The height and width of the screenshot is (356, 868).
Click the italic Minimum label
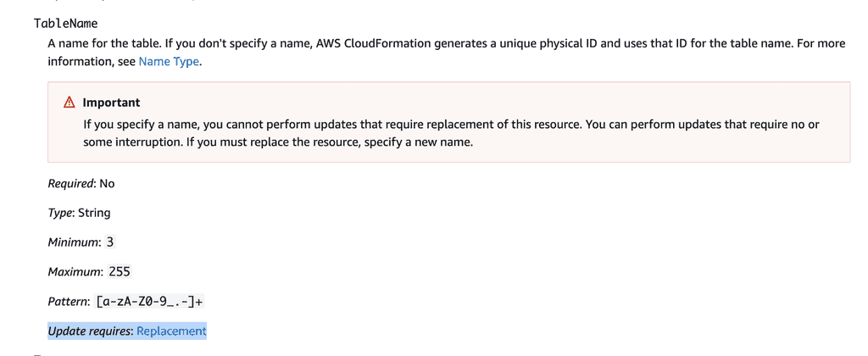pos(74,242)
